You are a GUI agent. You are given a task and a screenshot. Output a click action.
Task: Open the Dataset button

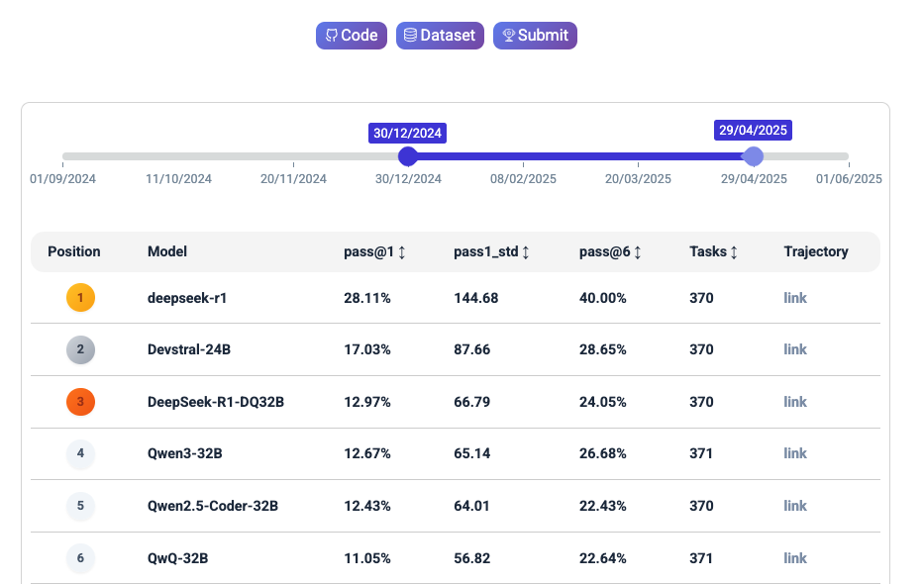click(x=440, y=36)
